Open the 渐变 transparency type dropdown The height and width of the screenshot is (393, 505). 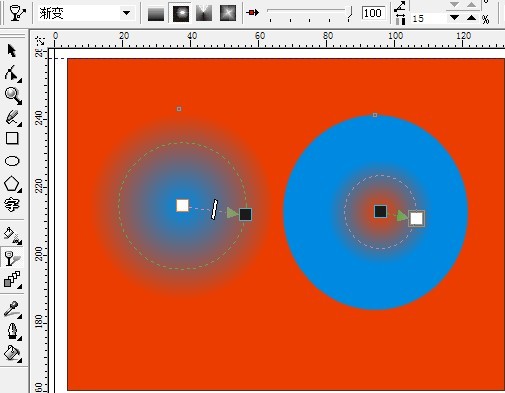point(126,13)
